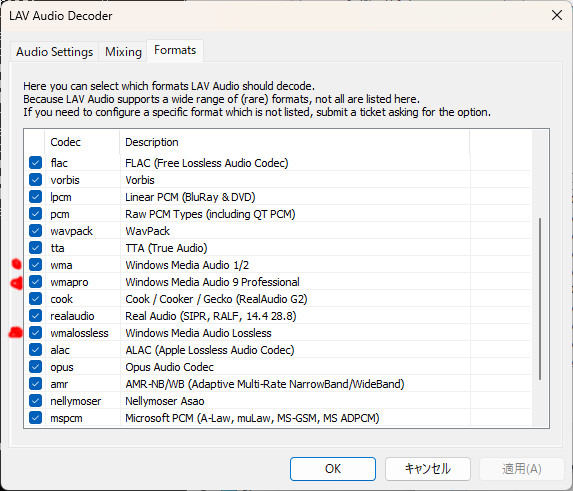Select 'Cook / Cooker / Gecko (RealAudio G2)' text
The height and width of the screenshot is (491, 573).
[216, 299]
